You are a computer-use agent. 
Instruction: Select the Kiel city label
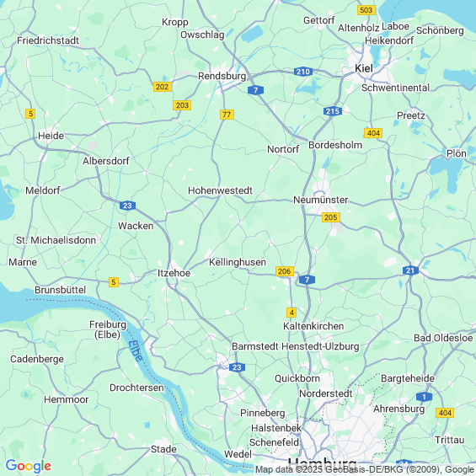pos(364,68)
